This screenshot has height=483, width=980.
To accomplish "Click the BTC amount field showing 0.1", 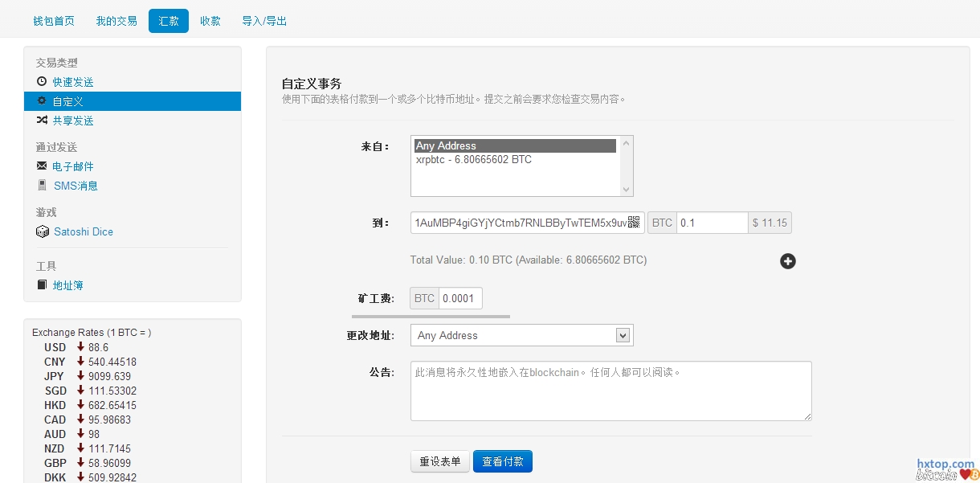I will [712, 223].
